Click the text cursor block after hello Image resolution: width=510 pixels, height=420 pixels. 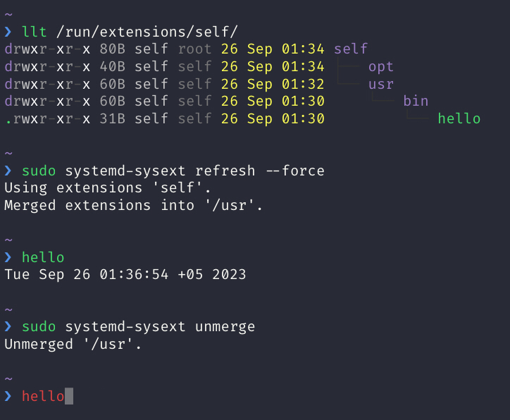click(x=69, y=396)
